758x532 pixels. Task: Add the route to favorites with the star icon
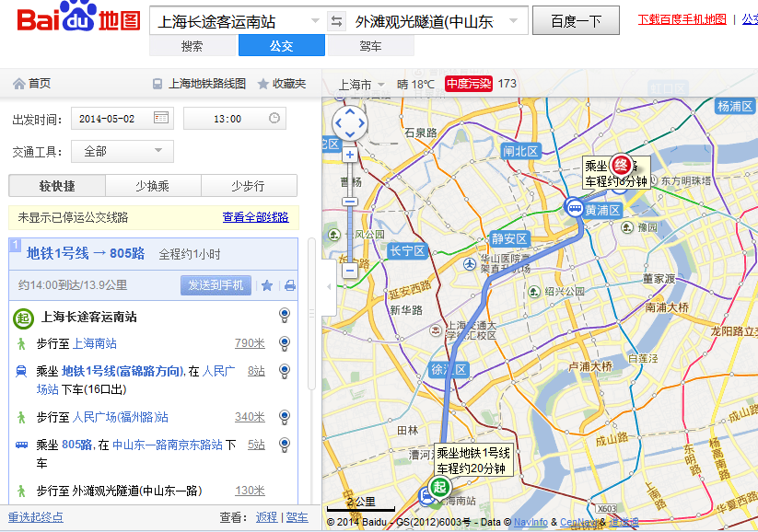click(267, 285)
